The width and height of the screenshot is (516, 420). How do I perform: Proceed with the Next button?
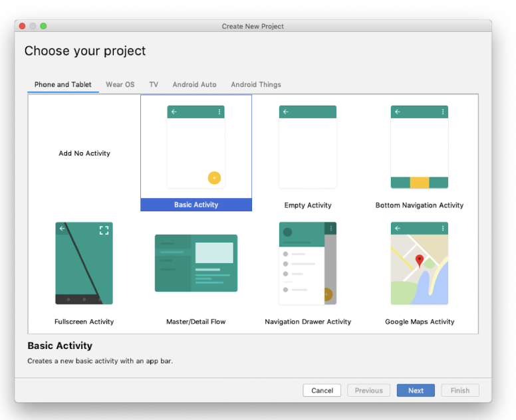[x=416, y=390]
